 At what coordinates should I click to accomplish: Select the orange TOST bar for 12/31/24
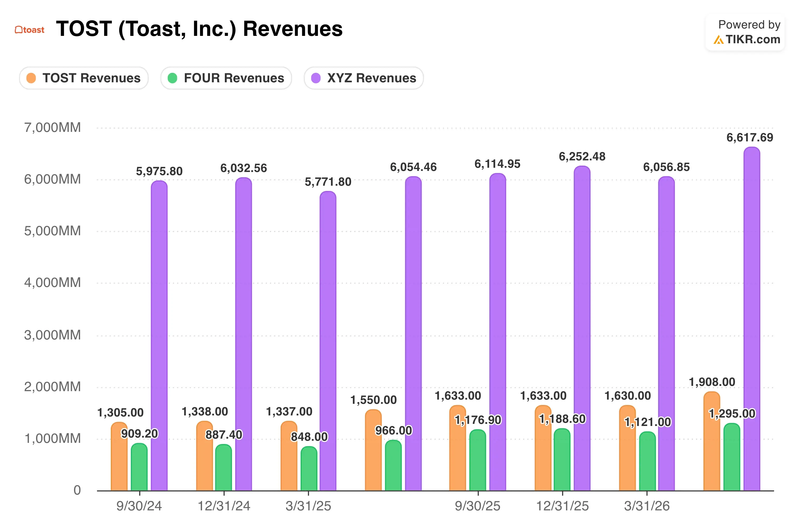[x=204, y=456]
